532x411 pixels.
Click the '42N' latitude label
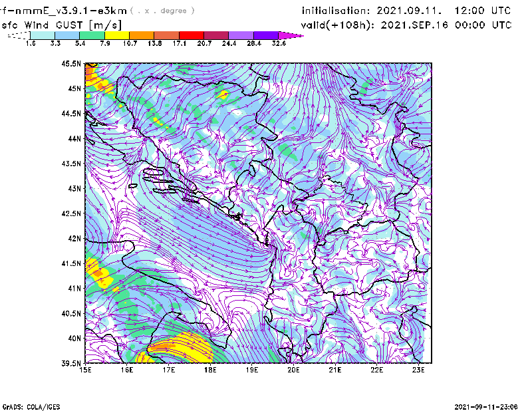click(74, 239)
